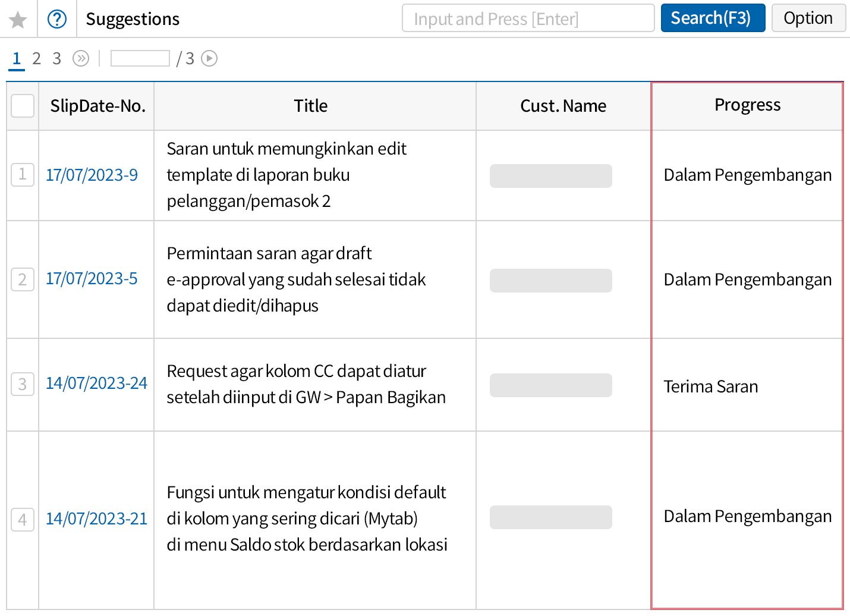Screen dimensions: 850x616
Task: Select row 2 checkbox
Action: pyautogui.click(x=23, y=279)
